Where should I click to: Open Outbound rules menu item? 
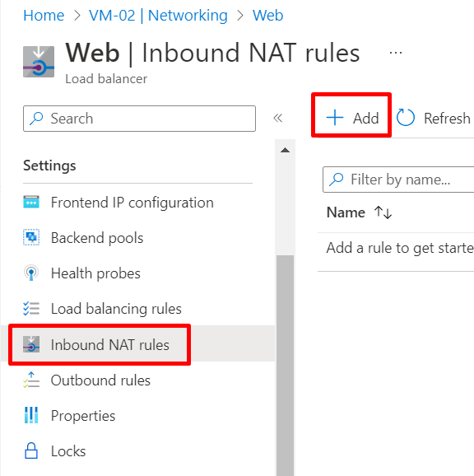click(100, 380)
